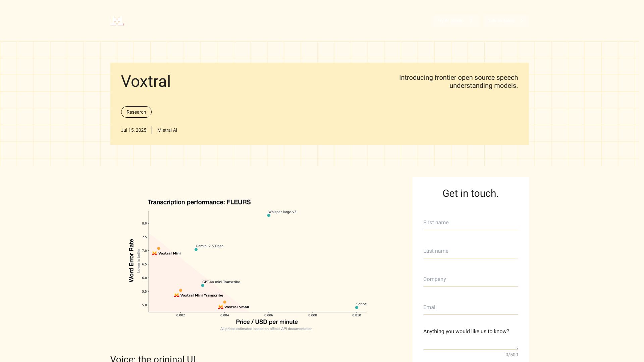
Task: Click the Mistral logo beside Voxtral Mini Transcribe
Action: pyautogui.click(x=176, y=295)
